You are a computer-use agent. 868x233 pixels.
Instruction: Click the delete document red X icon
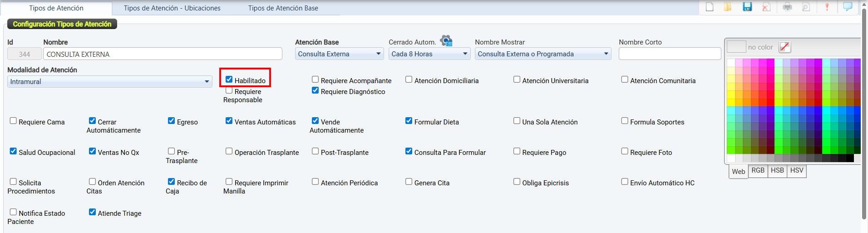tap(766, 7)
